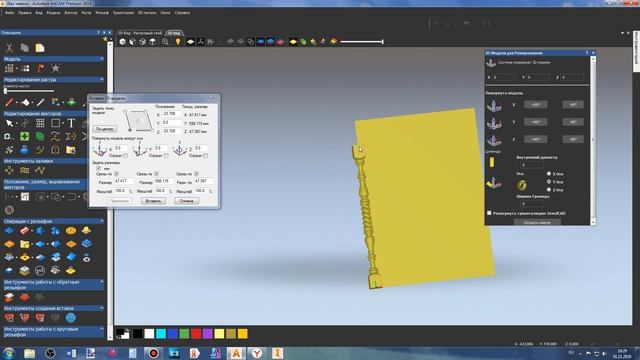The image size is (640, 360).
Task: Select the Z Ось radio button
Action: tap(549, 190)
